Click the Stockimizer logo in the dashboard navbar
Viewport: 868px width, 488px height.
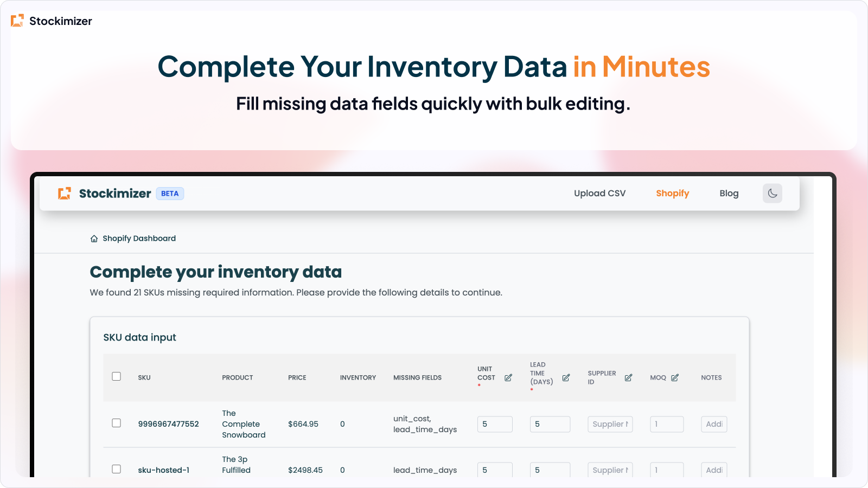click(x=103, y=193)
